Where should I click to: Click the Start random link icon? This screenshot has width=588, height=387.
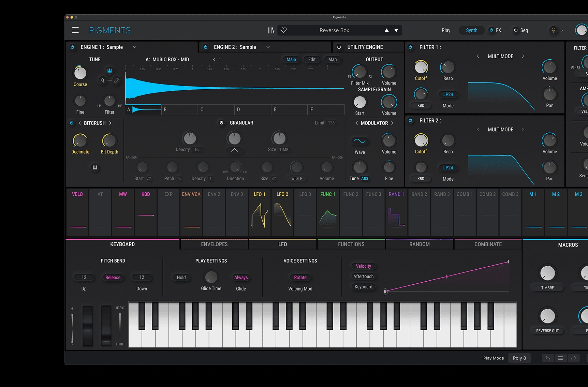point(149,178)
